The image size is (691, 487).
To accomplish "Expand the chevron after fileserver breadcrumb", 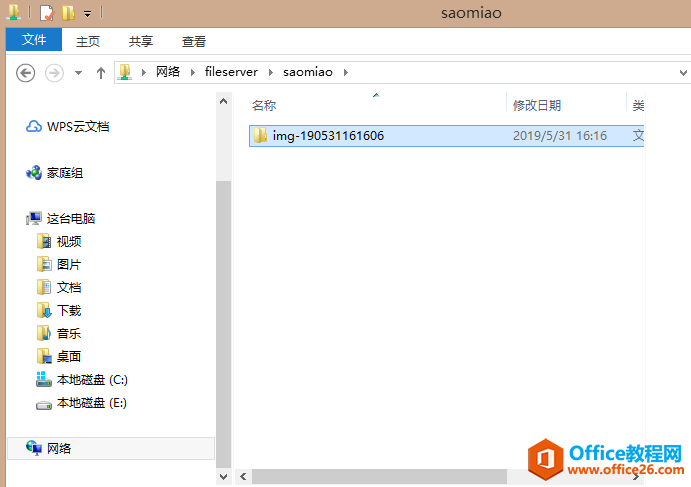I will click(271, 72).
